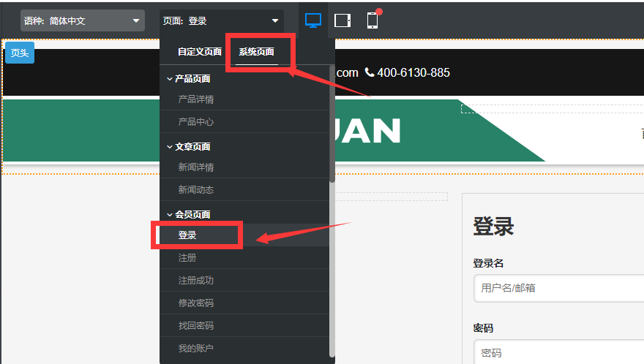Open the 产品中心 page
The height and width of the screenshot is (364, 644).
(196, 122)
